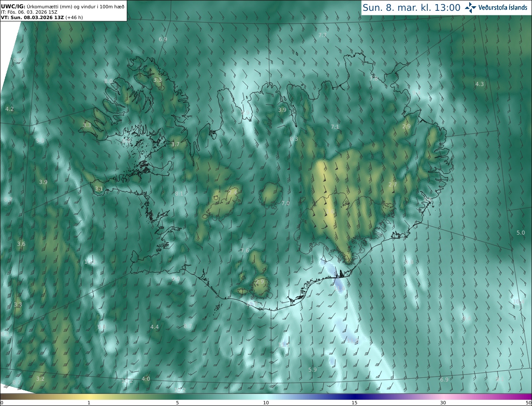Click the colorbar tick label 30
532x406 pixels.
(x=443, y=403)
